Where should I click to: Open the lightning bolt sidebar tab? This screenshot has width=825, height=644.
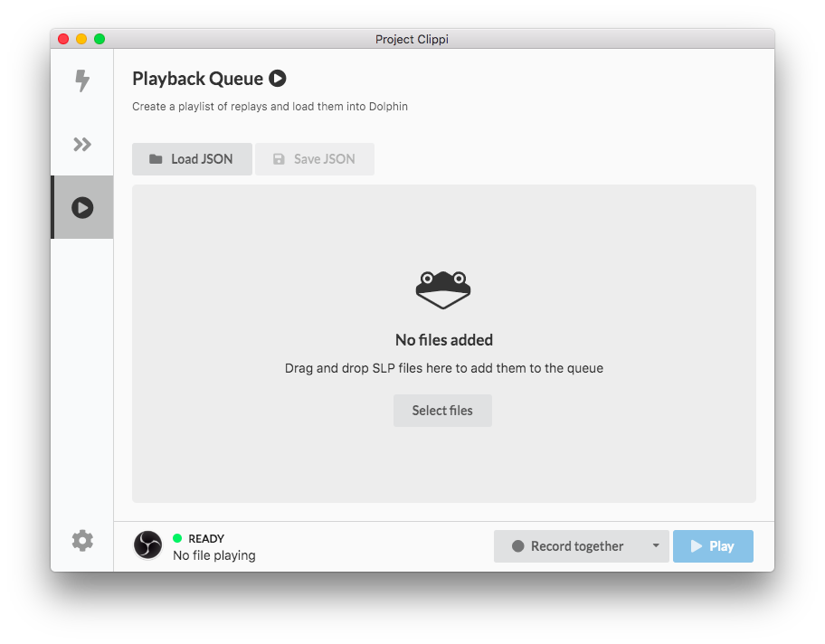pyautogui.click(x=82, y=80)
